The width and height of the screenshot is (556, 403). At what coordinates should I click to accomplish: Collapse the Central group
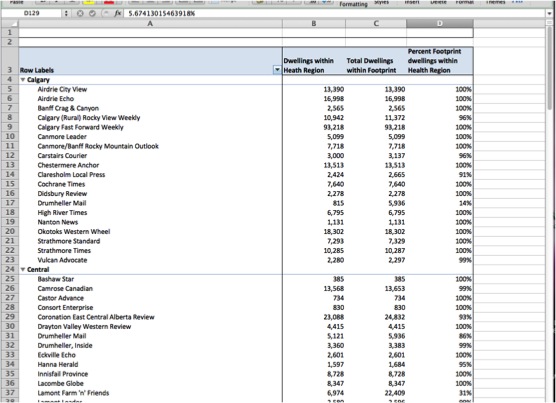click(x=23, y=269)
